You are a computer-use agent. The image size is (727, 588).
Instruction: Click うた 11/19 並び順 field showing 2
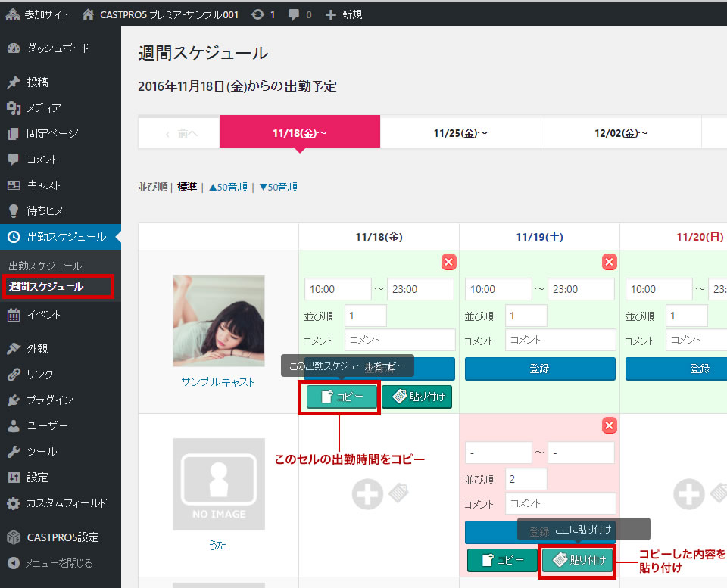point(526,479)
